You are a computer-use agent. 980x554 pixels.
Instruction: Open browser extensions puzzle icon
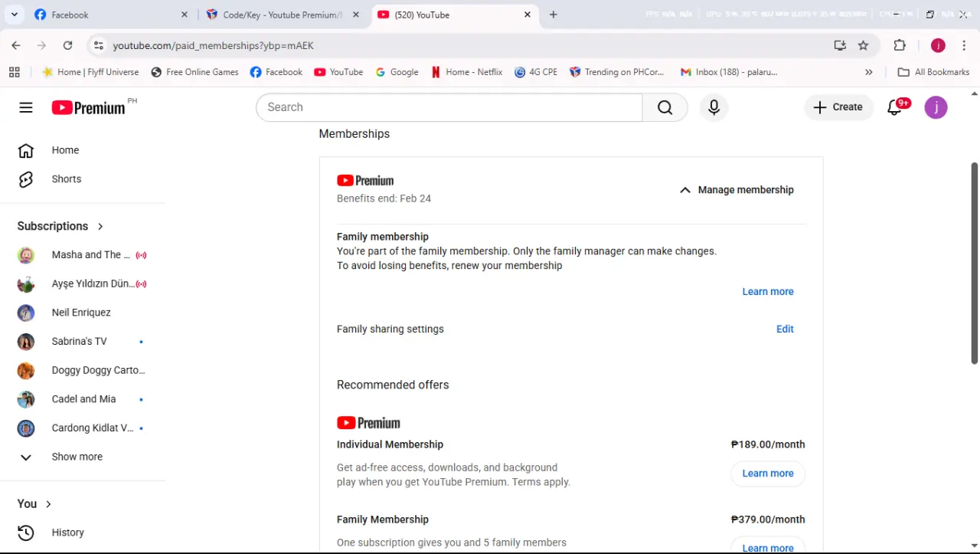tap(900, 45)
